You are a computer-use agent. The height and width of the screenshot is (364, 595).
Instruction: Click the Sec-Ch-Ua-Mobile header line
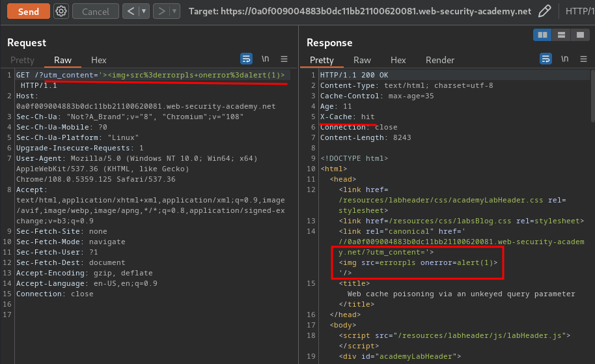tap(61, 127)
